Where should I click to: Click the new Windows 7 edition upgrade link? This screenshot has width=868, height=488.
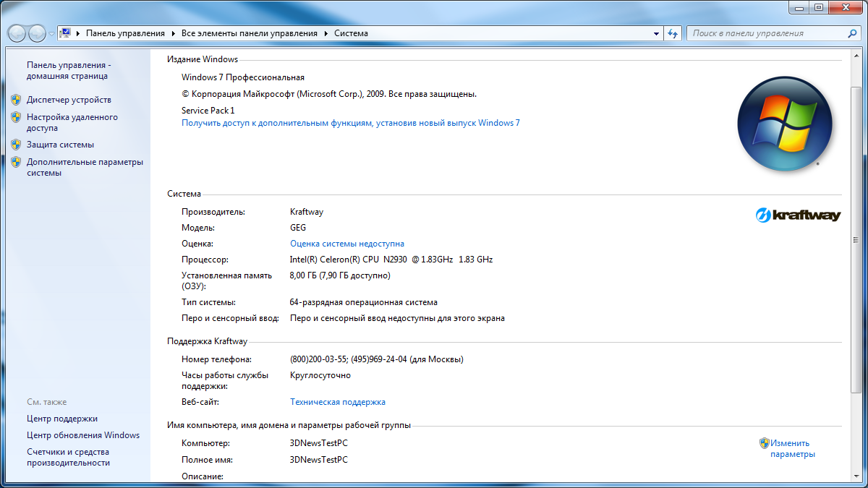[351, 123]
